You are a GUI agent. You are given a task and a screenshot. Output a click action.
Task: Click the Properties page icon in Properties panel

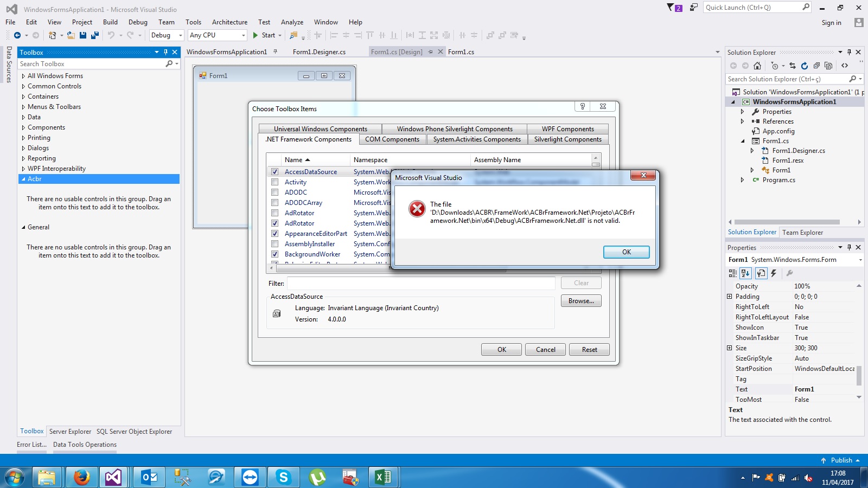(x=761, y=273)
